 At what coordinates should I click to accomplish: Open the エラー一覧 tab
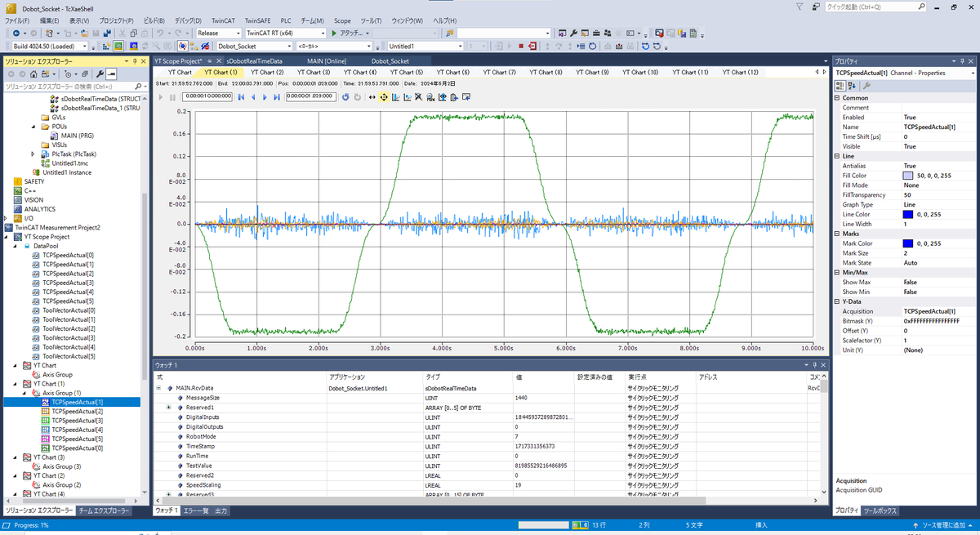coord(196,510)
